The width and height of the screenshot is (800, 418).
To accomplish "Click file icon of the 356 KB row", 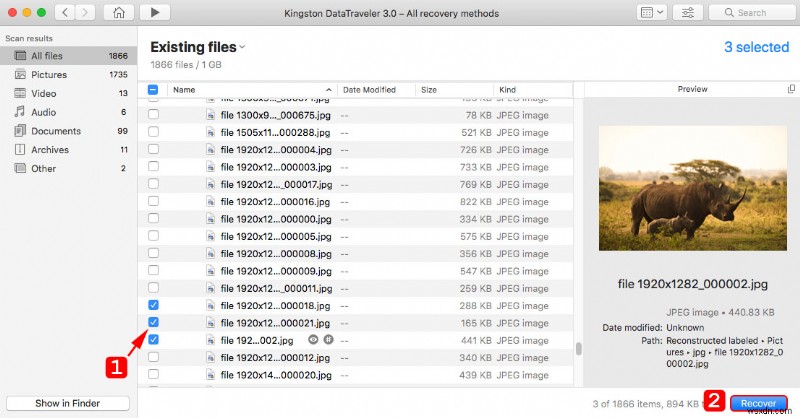I will tap(210, 254).
